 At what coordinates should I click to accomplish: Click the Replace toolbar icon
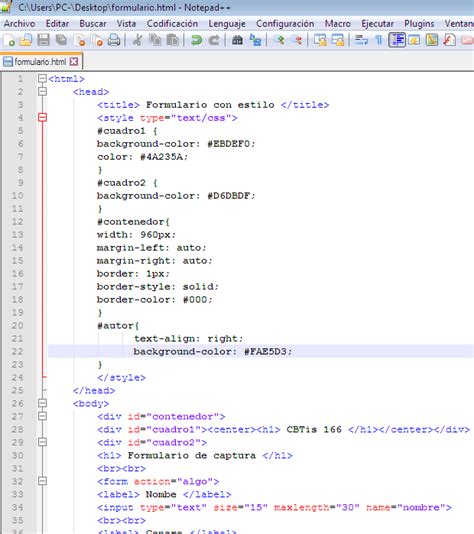pos(255,40)
